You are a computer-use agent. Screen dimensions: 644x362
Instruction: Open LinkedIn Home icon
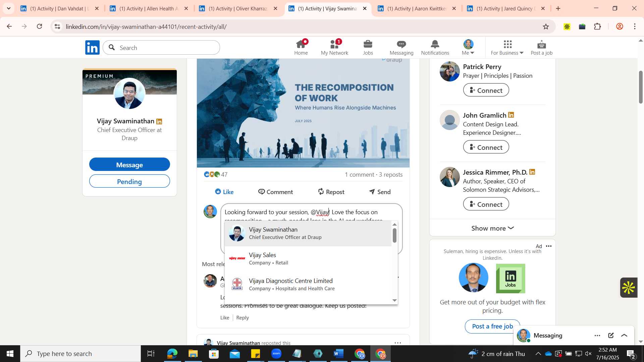tap(301, 47)
